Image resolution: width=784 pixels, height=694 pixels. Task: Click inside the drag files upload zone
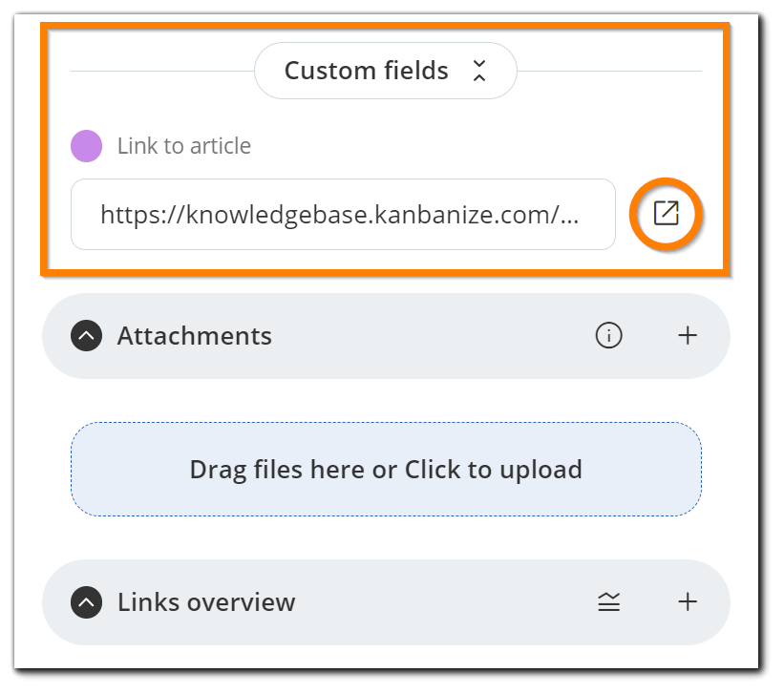(x=385, y=469)
